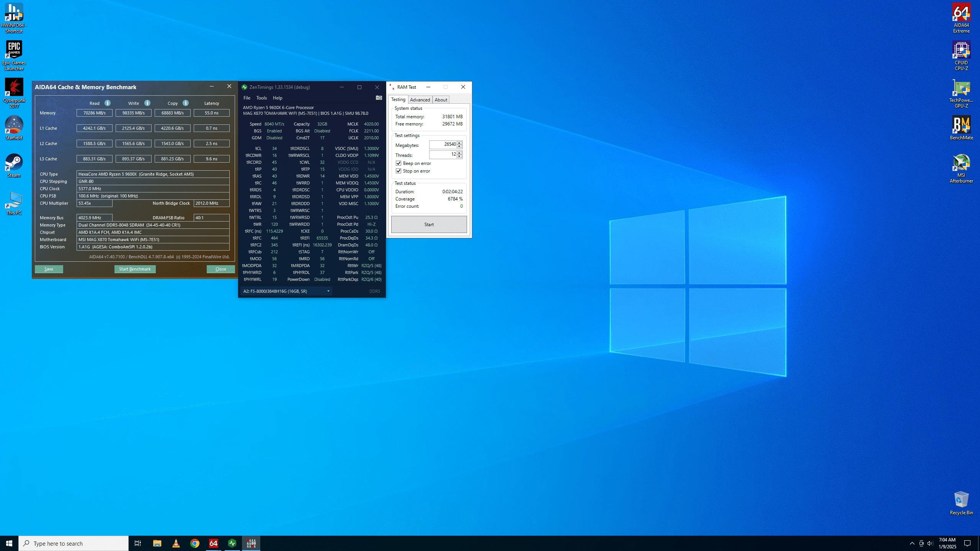Screen dimensions: 980x551
Task: Show hidden system tray icons
Action: tap(912, 543)
